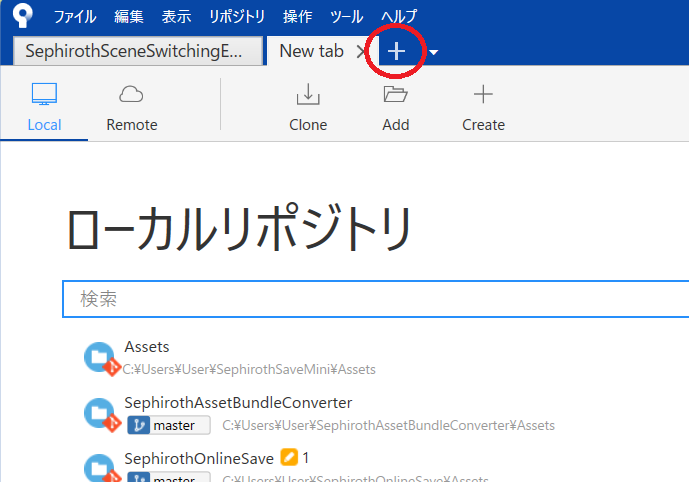
Task: Click the Assets repository folder icon
Action: (x=102, y=359)
